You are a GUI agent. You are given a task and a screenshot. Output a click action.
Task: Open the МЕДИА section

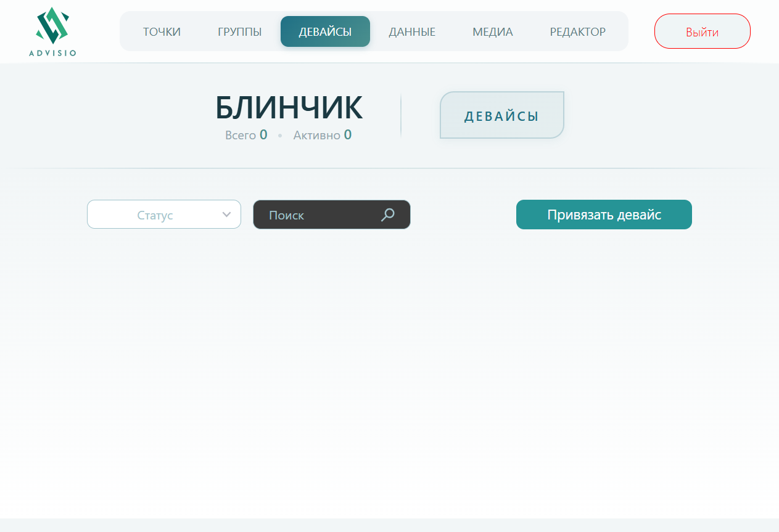click(492, 31)
